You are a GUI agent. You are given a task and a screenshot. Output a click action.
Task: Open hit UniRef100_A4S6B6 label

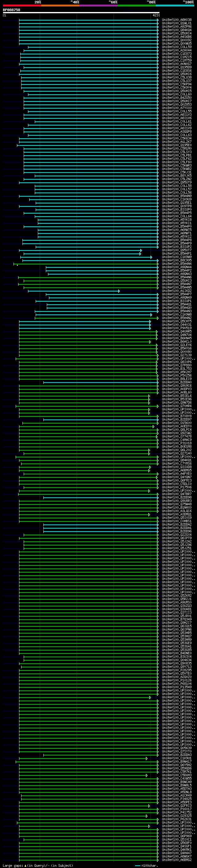click(x=177, y=37)
